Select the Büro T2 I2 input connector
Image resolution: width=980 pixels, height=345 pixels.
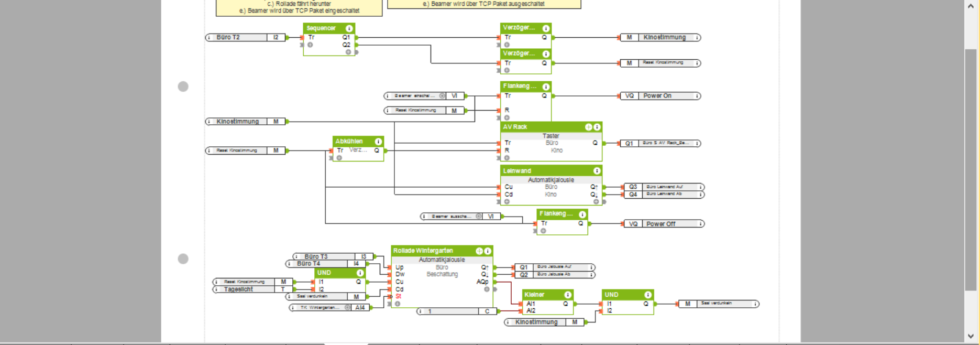click(x=246, y=38)
